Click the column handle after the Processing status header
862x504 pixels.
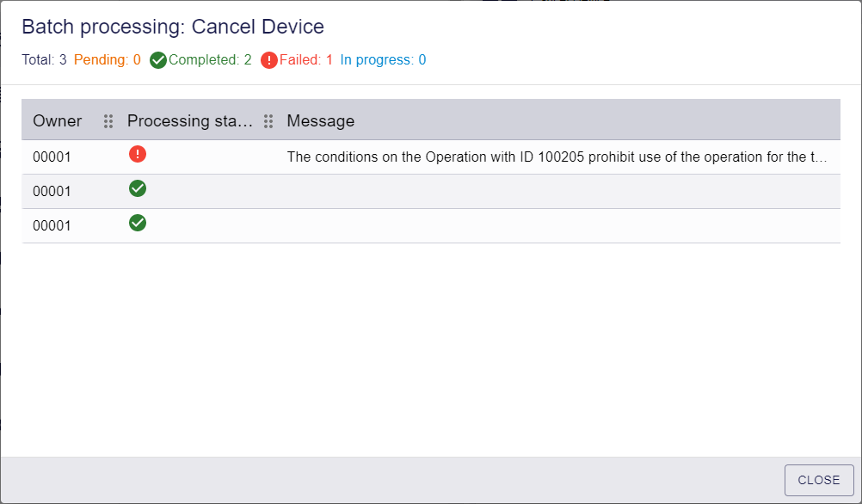(268, 121)
